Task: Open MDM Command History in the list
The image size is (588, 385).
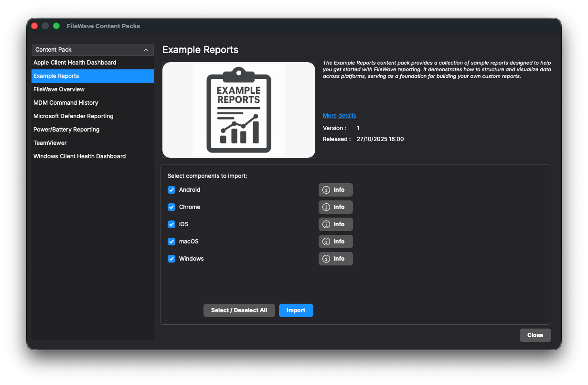Action: coord(66,103)
